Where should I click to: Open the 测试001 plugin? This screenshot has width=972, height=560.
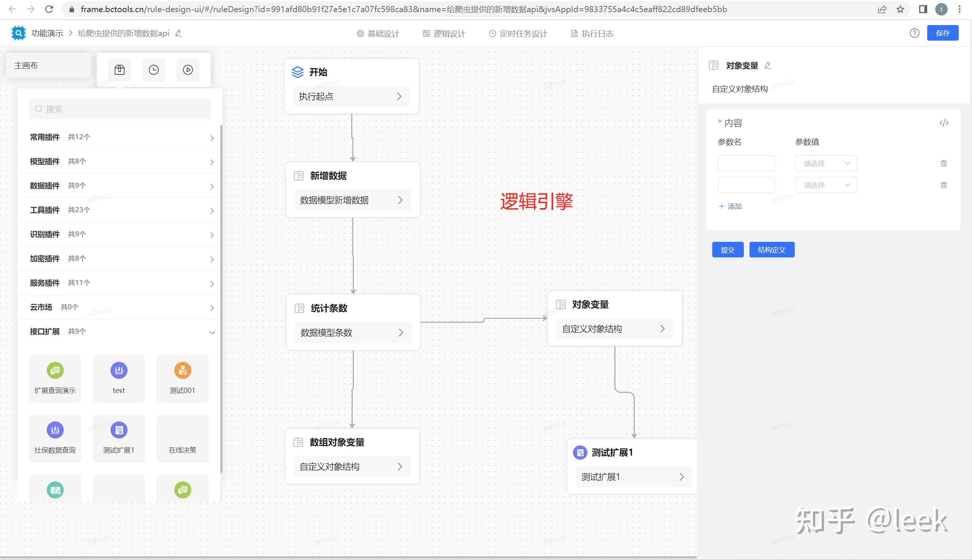182,371
